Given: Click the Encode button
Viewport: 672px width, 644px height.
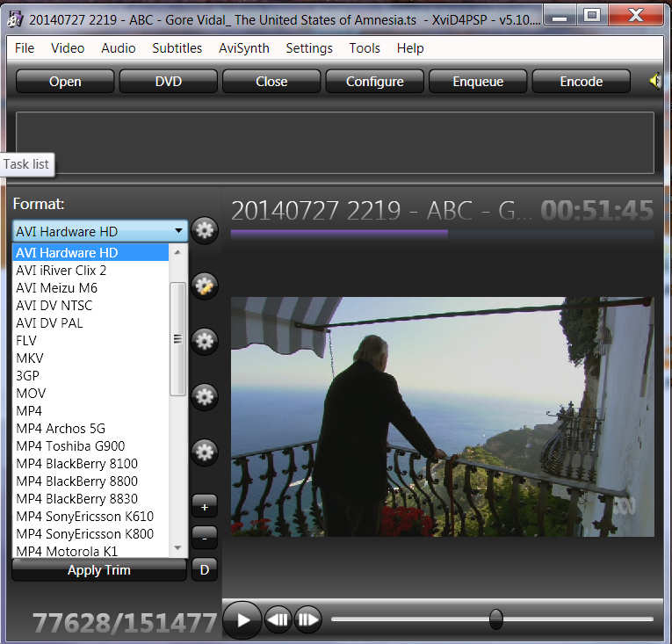Looking at the screenshot, I should [582, 81].
